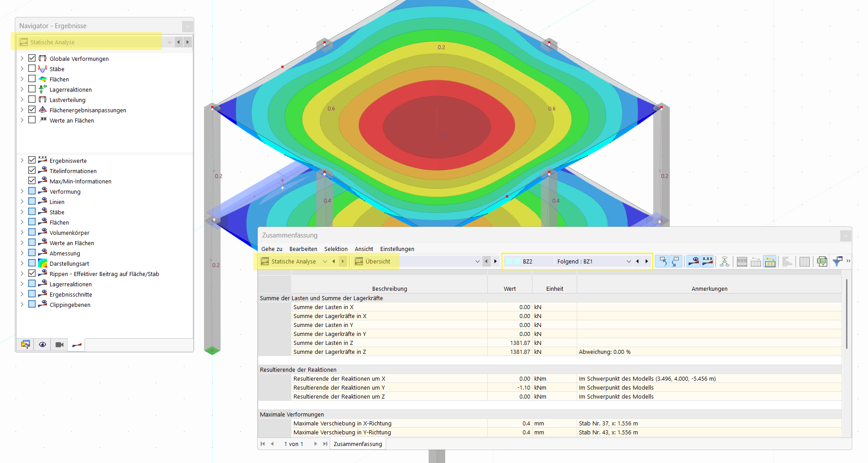Toggle Titelinformationen checkbox
This screenshot has height=463, width=868.
tap(32, 170)
